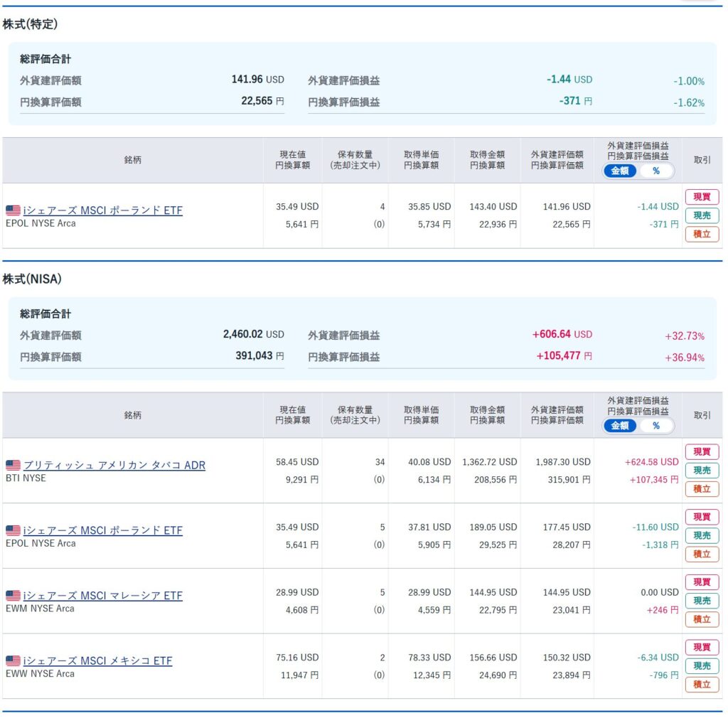Select 金額 toggle in 株式(特定) table
The height and width of the screenshot is (718, 728).
pyautogui.click(x=620, y=171)
